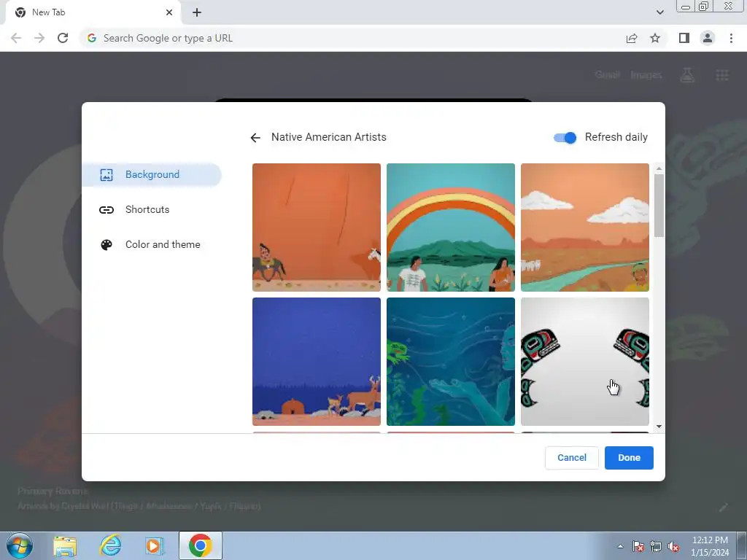Image resolution: width=747 pixels, height=560 pixels.
Task: Click the share this page icon
Action: point(632,38)
